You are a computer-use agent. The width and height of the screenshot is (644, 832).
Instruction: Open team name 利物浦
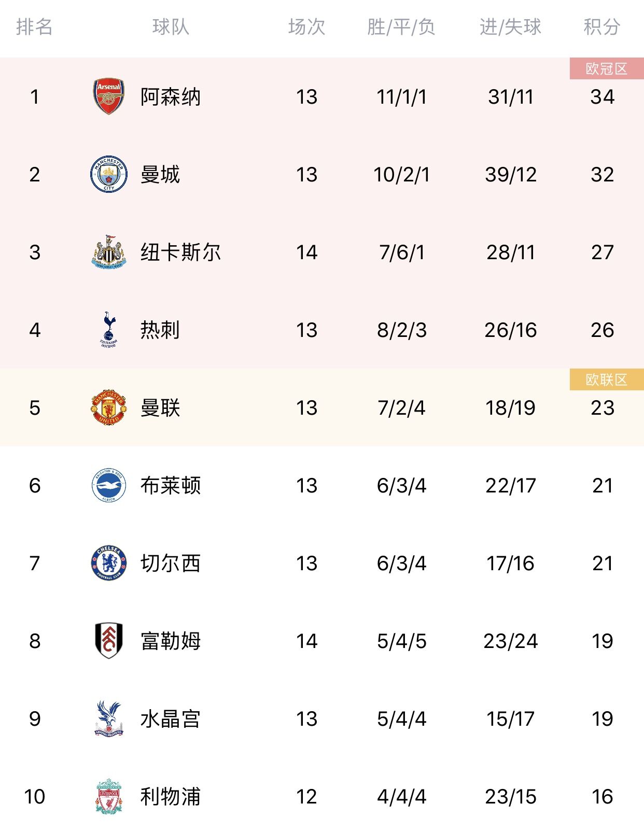pos(171,797)
